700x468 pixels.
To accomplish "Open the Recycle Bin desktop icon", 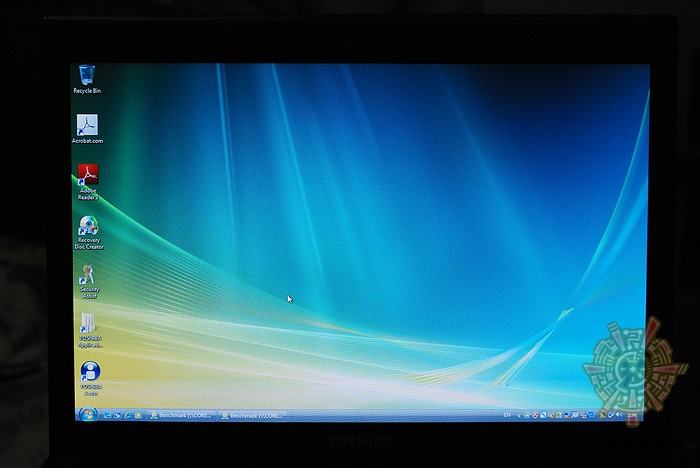I will pyautogui.click(x=87, y=79).
